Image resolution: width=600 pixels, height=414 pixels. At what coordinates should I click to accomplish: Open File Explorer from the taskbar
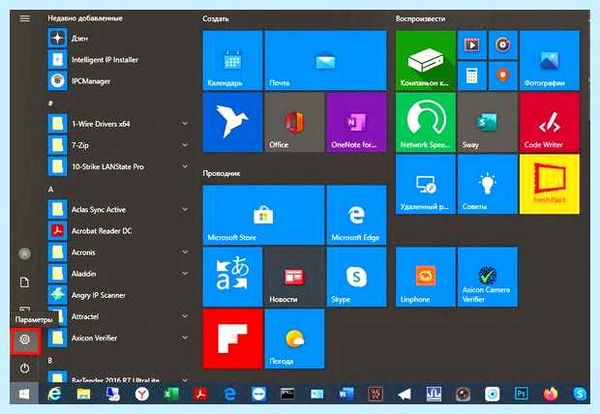[83, 394]
